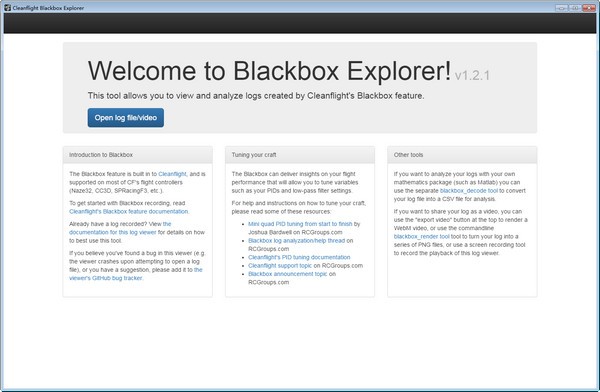
Task: Click the Introduction to Blackbox panel header
Action: [x=137, y=155]
